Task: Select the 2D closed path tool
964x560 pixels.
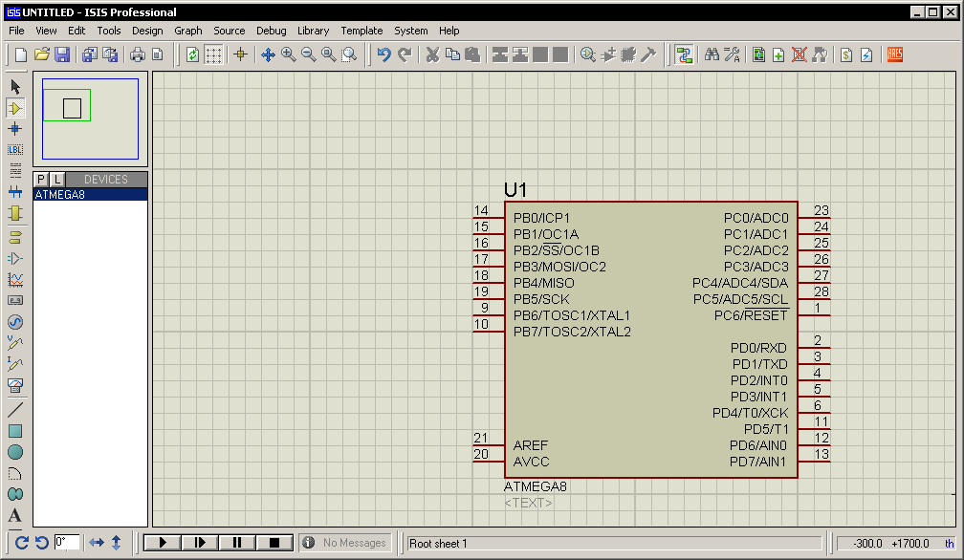Action: point(15,494)
